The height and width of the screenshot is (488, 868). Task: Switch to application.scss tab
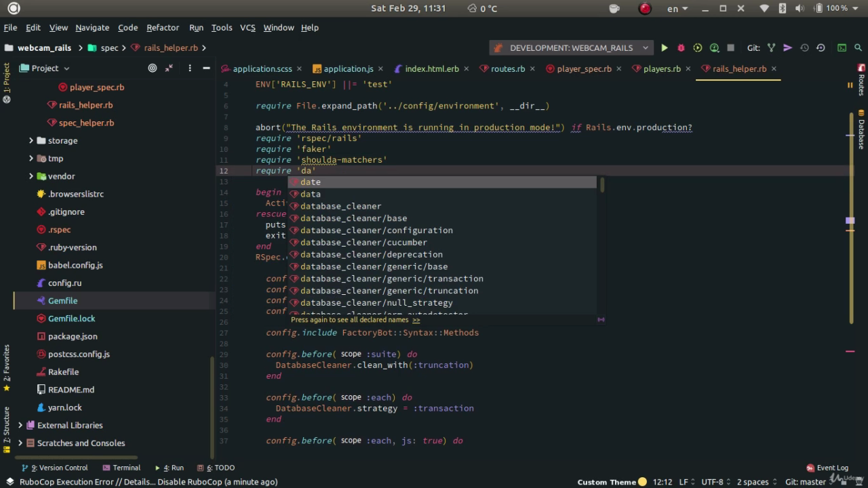(x=262, y=68)
